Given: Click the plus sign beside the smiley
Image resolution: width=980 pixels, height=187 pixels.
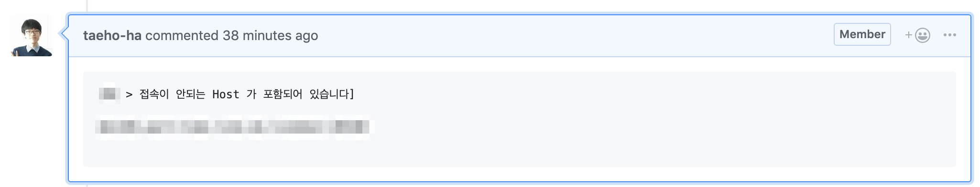Looking at the screenshot, I should tap(908, 35).
